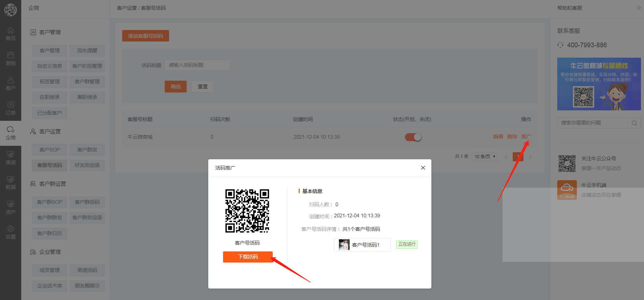The height and width of the screenshot is (300, 644).
Task: Click phone number 400-7993-886
Action: pos(587,45)
